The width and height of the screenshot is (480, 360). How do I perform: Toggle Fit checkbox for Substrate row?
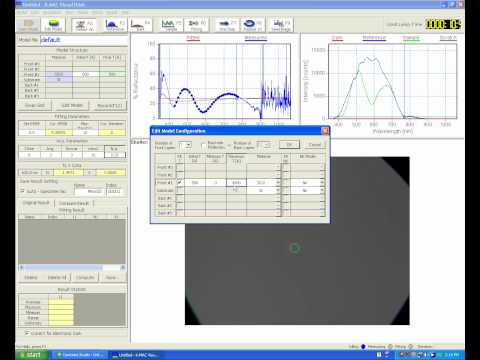click(180, 190)
